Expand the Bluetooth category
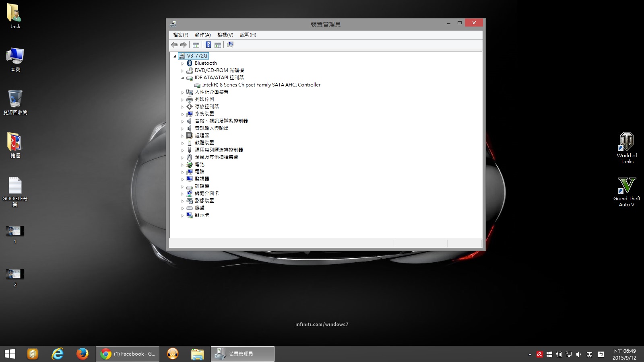644x362 pixels. coord(182,64)
